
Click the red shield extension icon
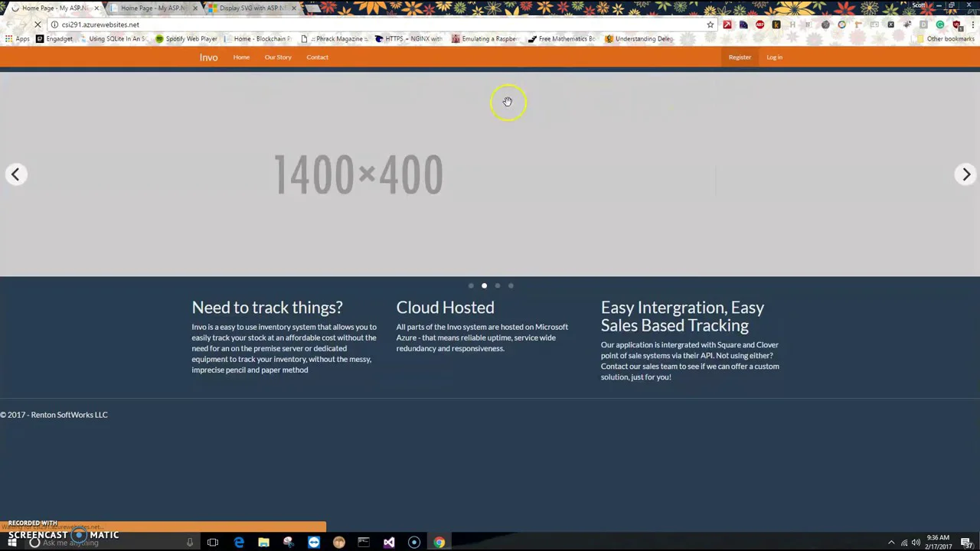coord(957,24)
